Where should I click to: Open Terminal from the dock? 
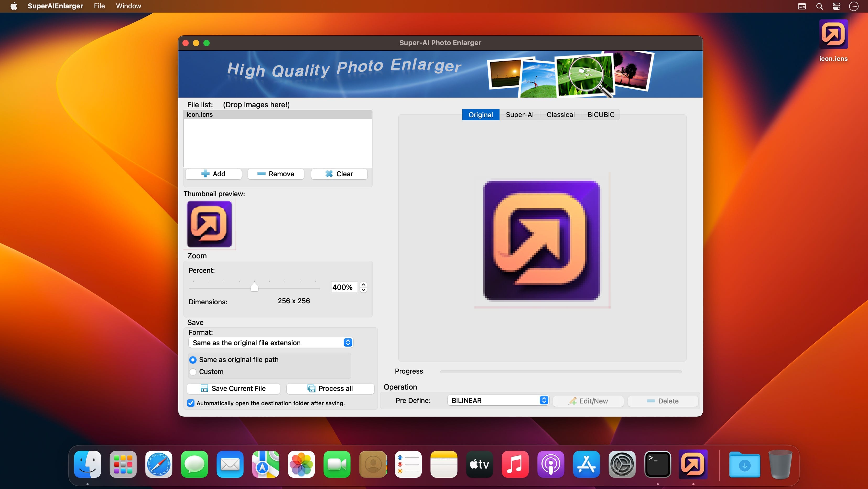658,464
